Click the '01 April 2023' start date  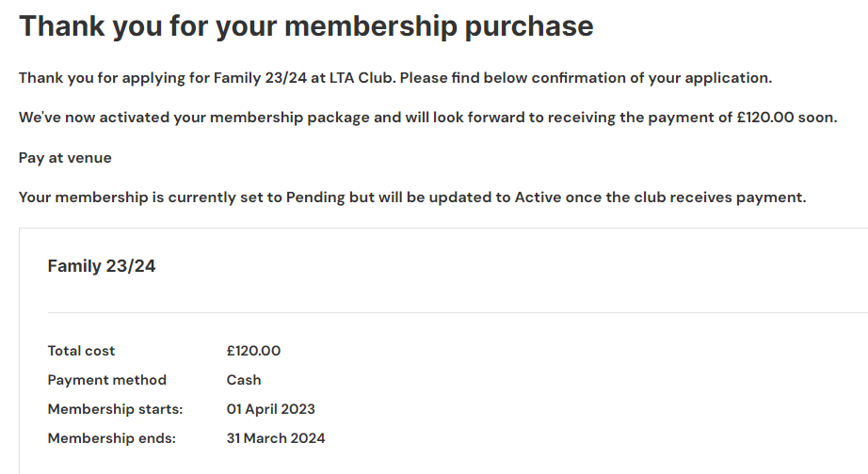point(271,409)
